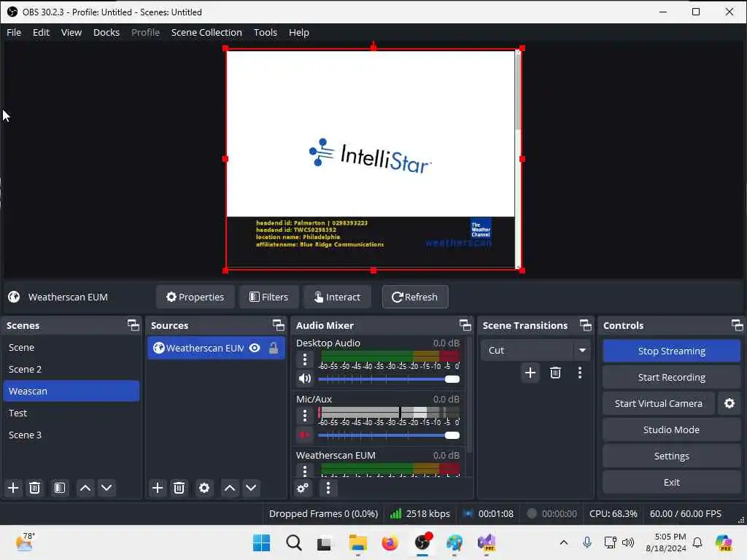
Task: Add a new scene with plus icon
Action: coord(13,488)
